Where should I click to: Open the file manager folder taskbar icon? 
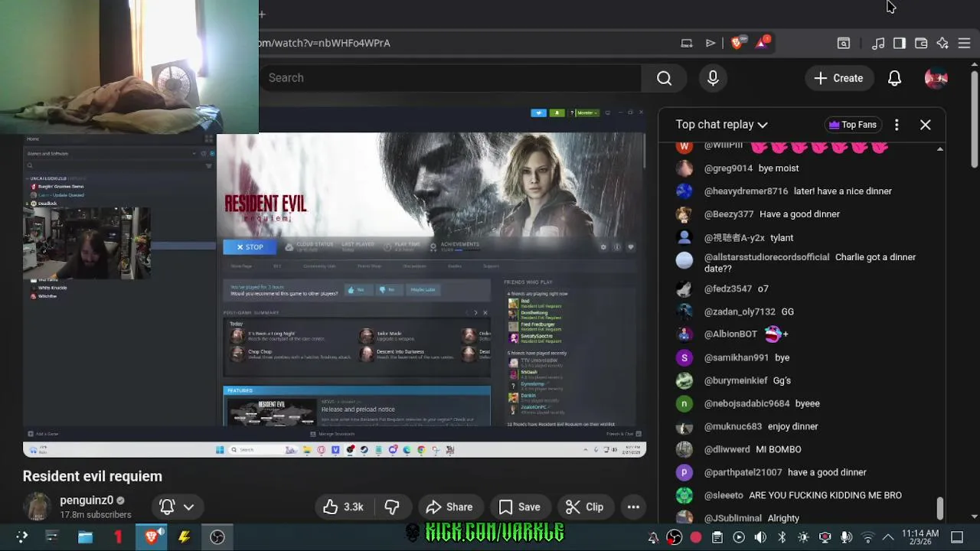(85, 537)
